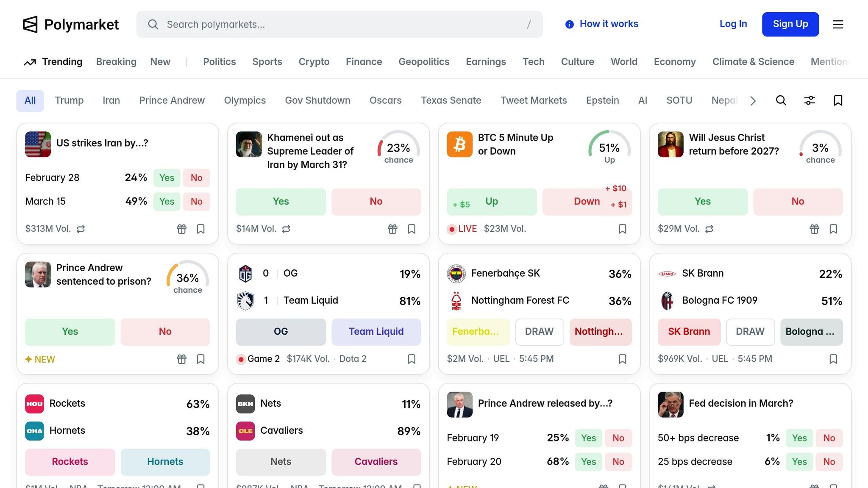The height and width of the screenshot is (488, 868).
Task: Bookmark the SK Brann vs Bologna market
Action: coord(833,359)
